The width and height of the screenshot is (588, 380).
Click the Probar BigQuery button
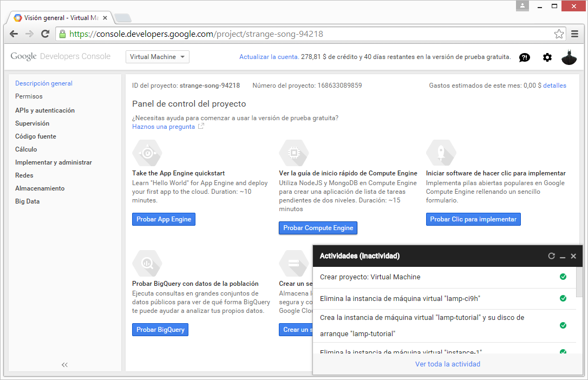tap(160, 330)
